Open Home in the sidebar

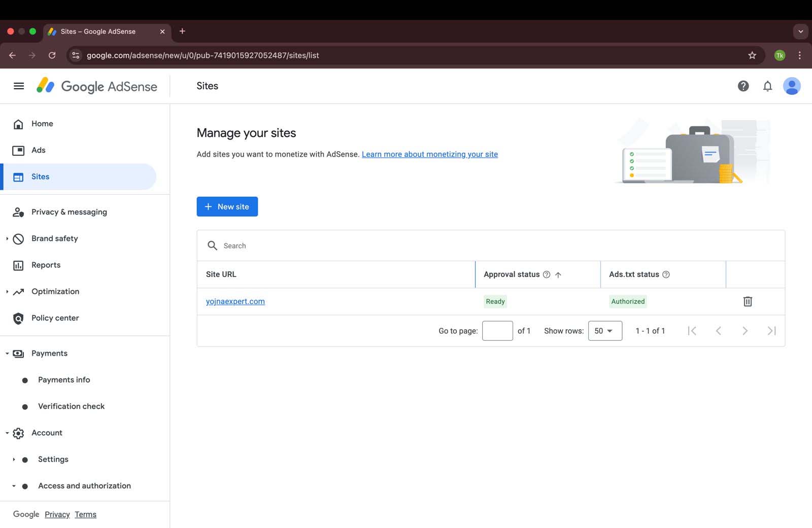coord(42,124)
